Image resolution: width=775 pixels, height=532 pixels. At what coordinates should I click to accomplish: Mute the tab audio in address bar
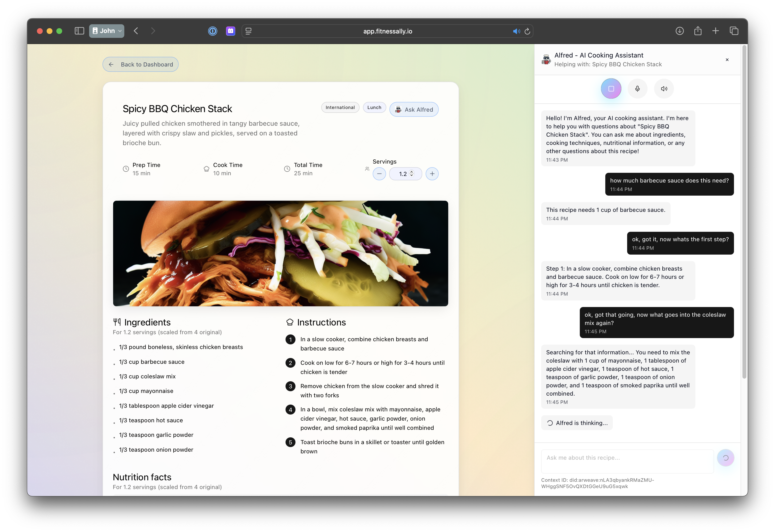pos(516,31)
